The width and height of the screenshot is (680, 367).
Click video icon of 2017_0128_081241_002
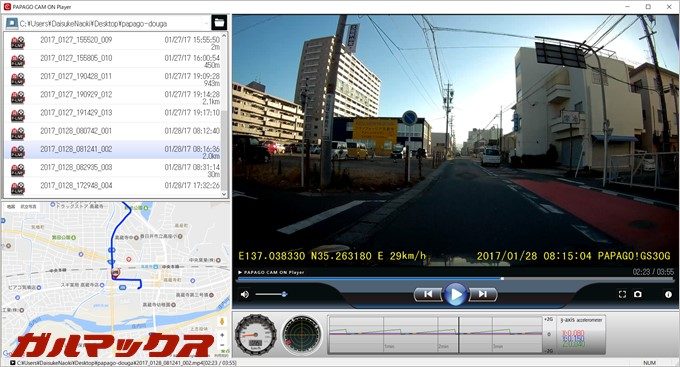click(x=18, y=152)
